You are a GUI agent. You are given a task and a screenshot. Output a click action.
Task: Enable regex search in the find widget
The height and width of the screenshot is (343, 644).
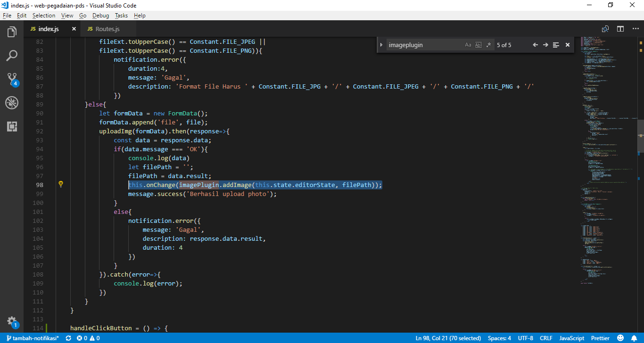tap(489, 45)
